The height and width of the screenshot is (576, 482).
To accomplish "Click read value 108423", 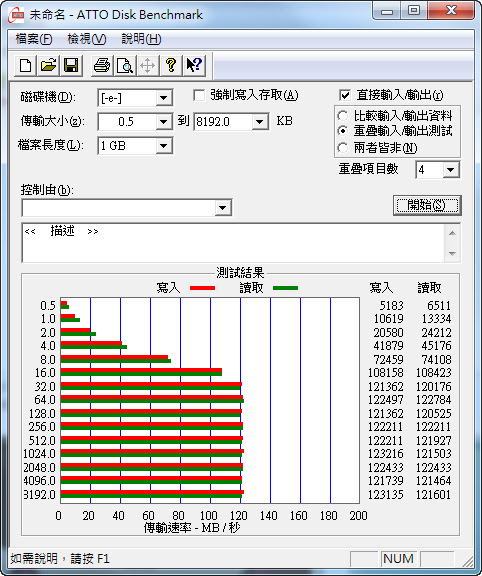I will pos(434,373).
